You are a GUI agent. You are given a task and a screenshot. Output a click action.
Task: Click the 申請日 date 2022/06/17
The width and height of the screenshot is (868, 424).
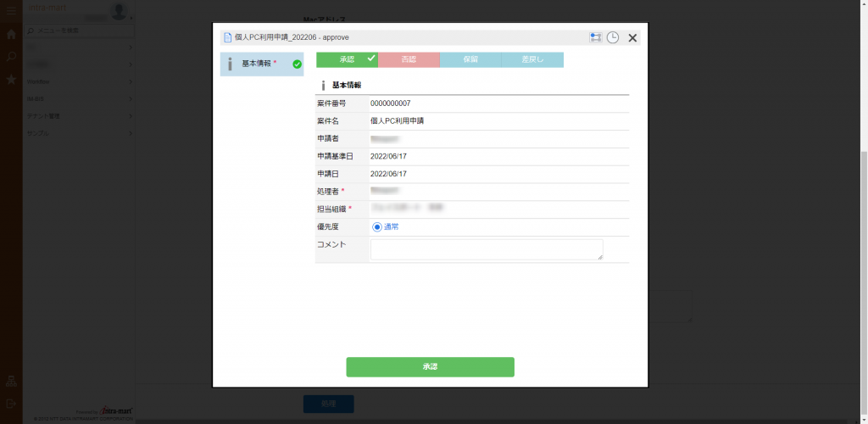388,174
